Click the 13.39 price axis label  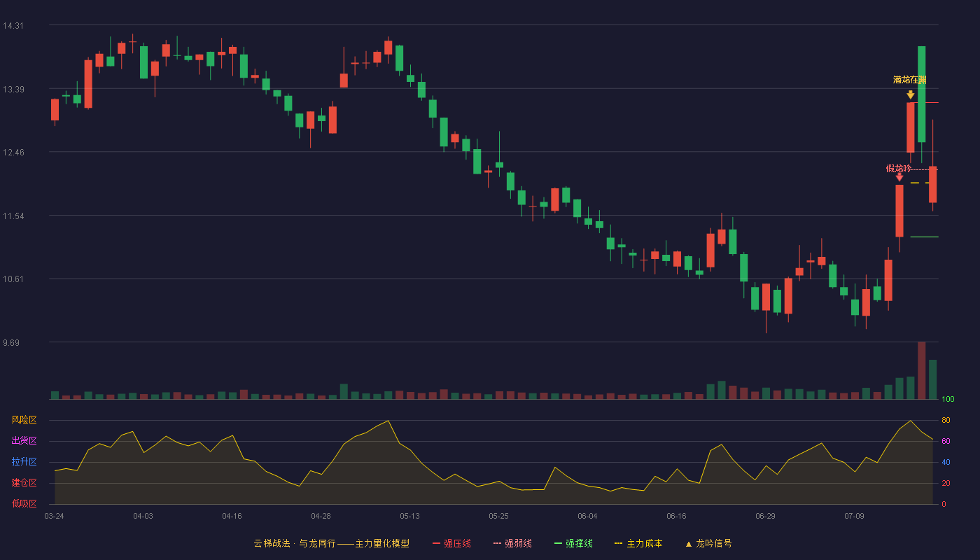point(13,90)
